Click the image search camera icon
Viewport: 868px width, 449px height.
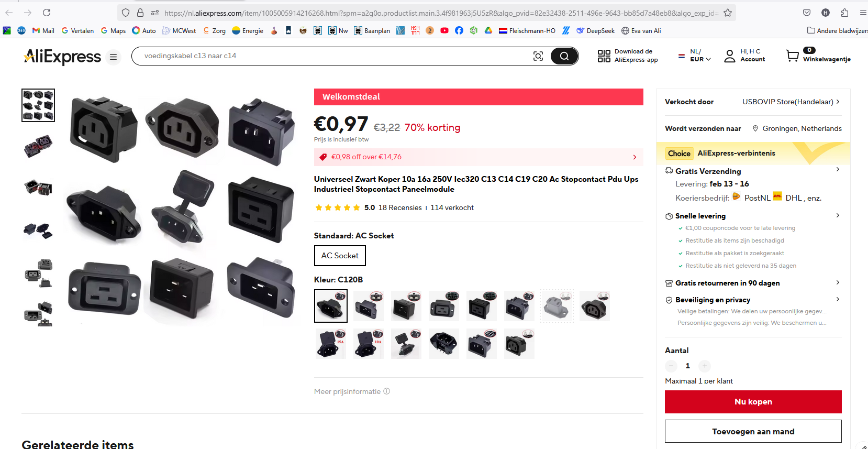click(x=538, y=56)
